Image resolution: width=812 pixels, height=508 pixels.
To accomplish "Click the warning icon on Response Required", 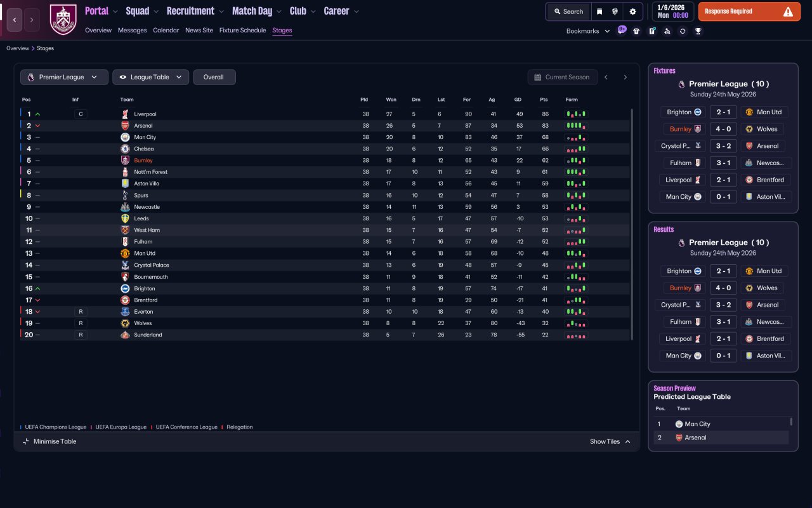I will [x=788, y=11].
